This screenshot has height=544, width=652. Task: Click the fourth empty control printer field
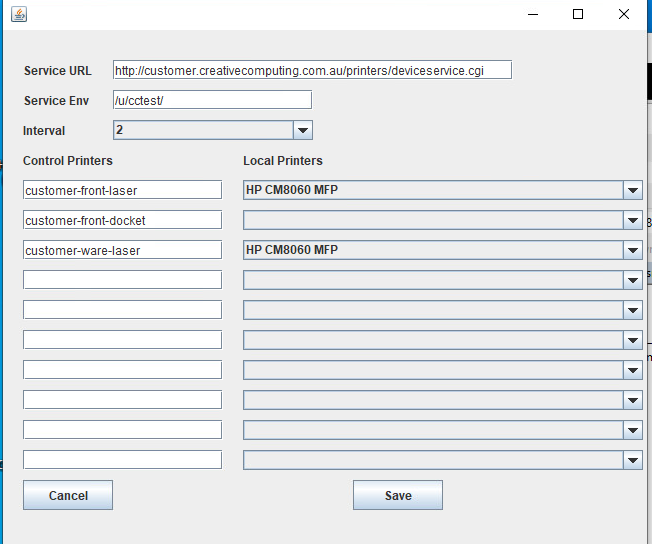coord(122,280)
